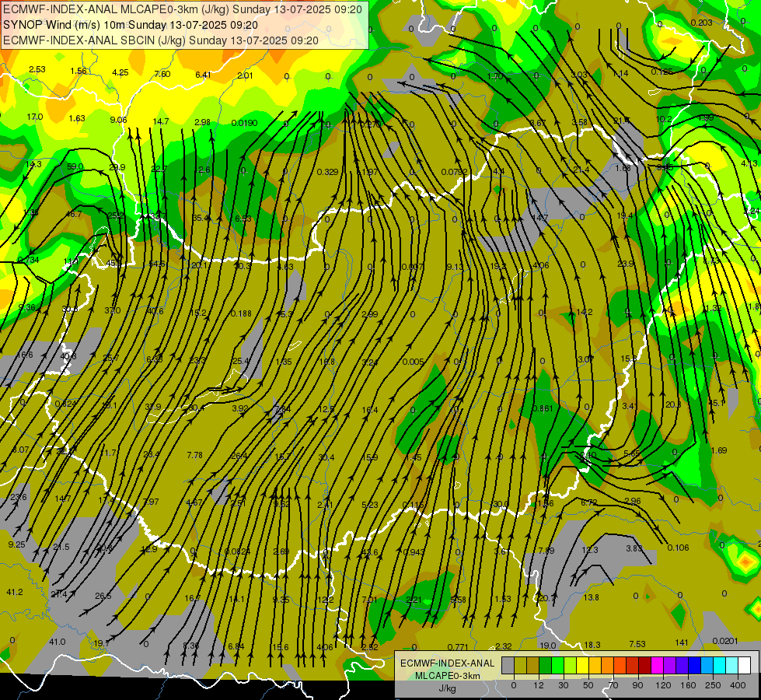Screen dimensions: 761x700
Task: Click the map value 7.78
Action: coord(194,455)
